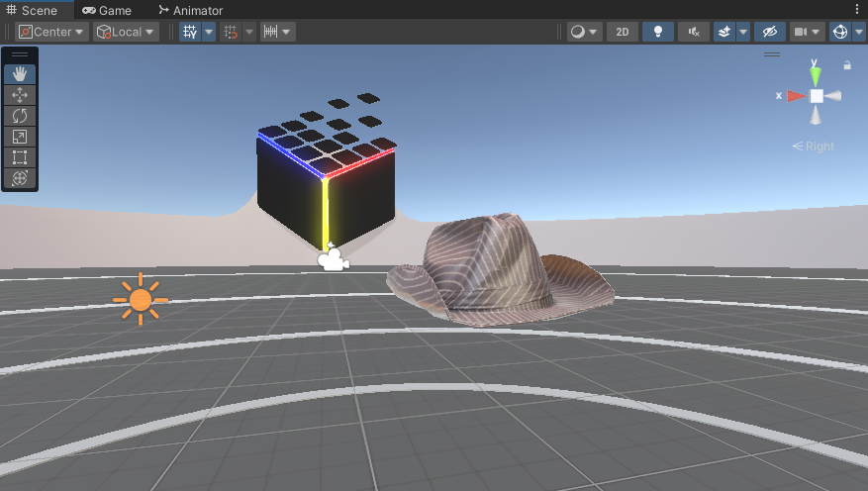Open the Local handle rotation dropdown
Viewport: 868px width, 491px height.
pos(126,32)
